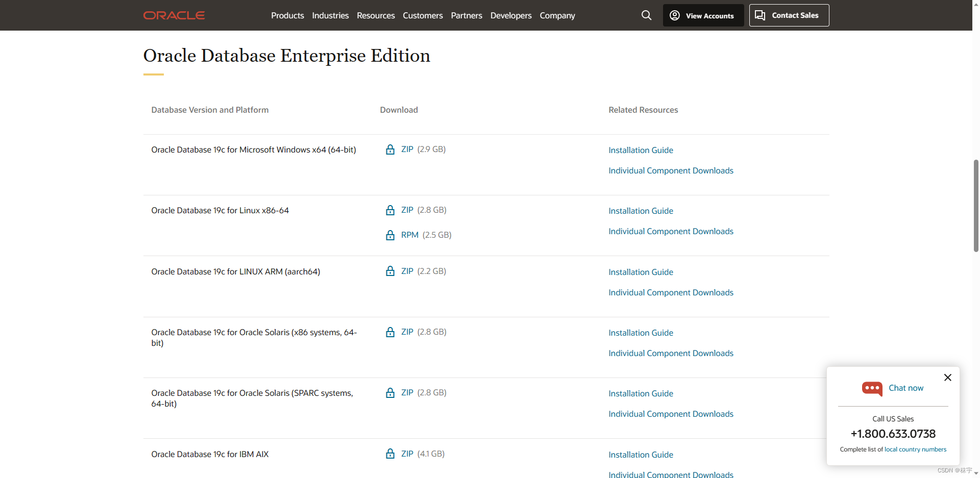Click 'Oracle Database 19c for LINUX ARM (aarch64)' text
Viewport: 980px width, 478px height.
tap(236, 271)
